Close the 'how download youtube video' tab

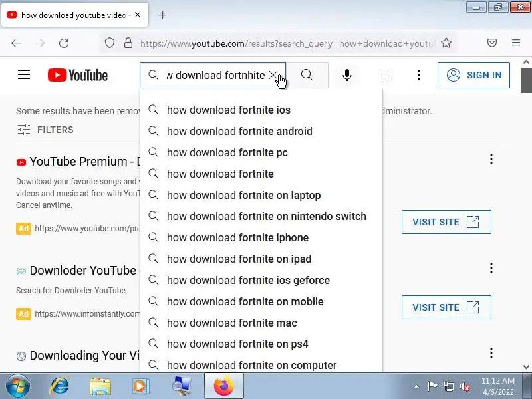138,15
